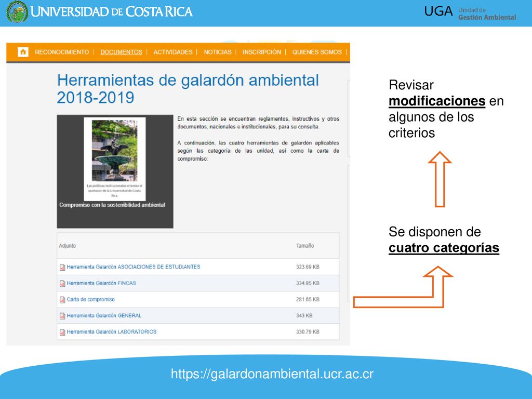Open the RECONOCIMIENTO menu item
This screenshot has height=399, width=532.
click(x=62, y=52)
